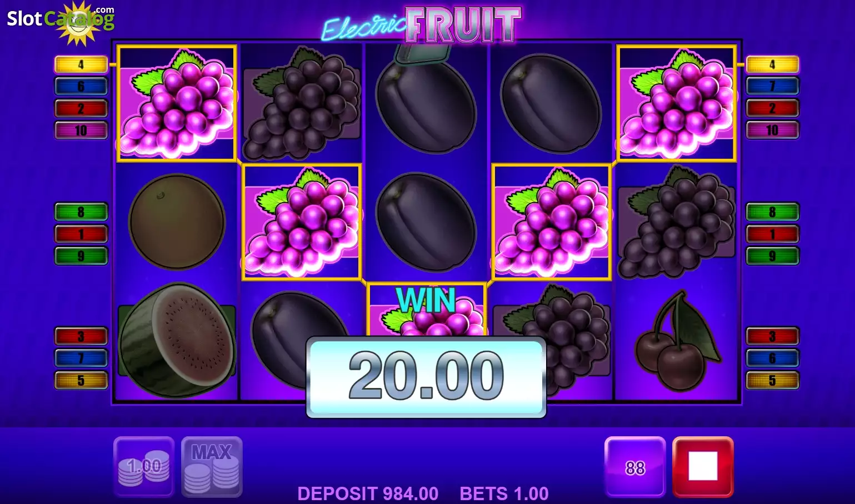
Task: Click the DEPOSIT 984.00 balance text
Action: click(x=368, y=493)
